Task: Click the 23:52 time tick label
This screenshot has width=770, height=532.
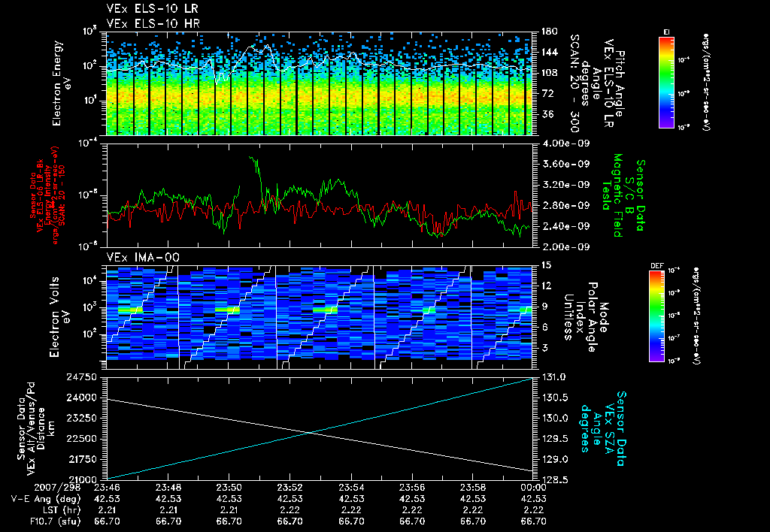Action: (x=290, y=488)
